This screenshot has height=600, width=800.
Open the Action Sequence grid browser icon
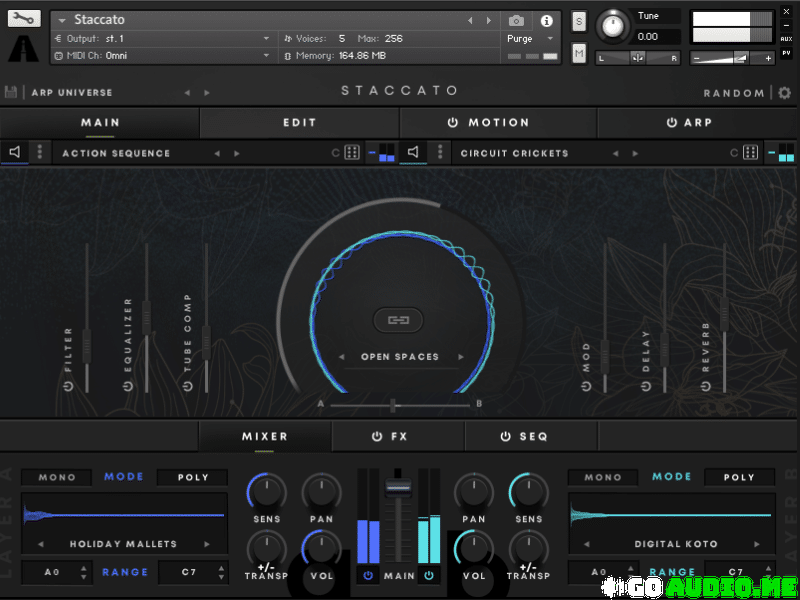352,153
